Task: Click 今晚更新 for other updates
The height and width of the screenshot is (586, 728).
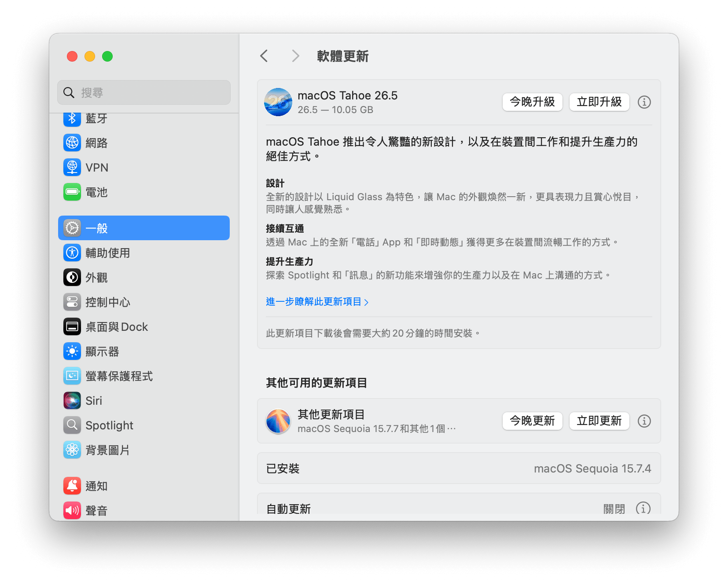Action: 533,421
